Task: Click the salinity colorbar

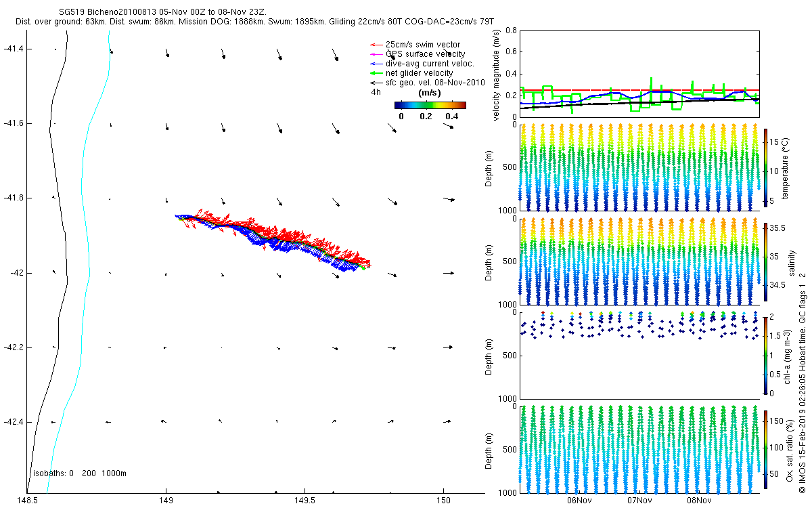Action: [766, 261]
